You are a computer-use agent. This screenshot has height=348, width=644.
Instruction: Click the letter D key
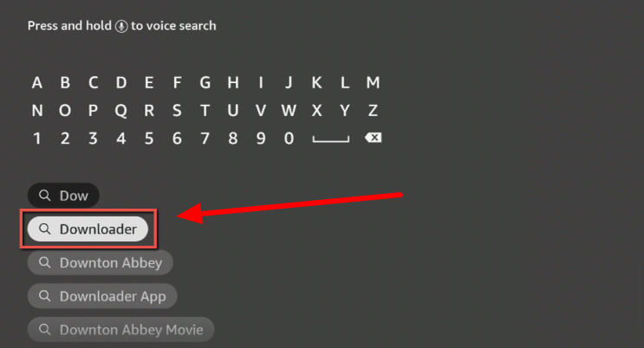coord(120,82)
